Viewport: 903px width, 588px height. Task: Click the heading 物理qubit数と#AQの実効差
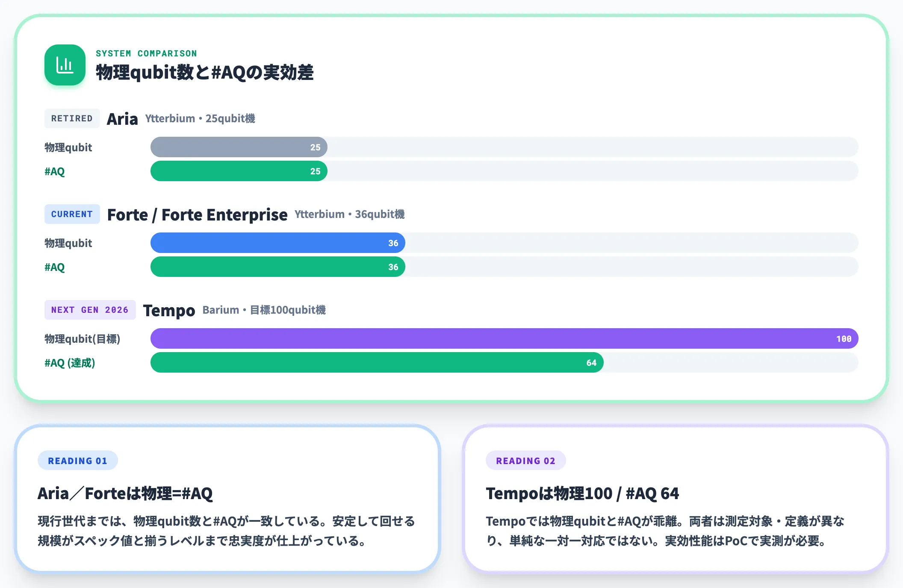(x=205, y=72)
